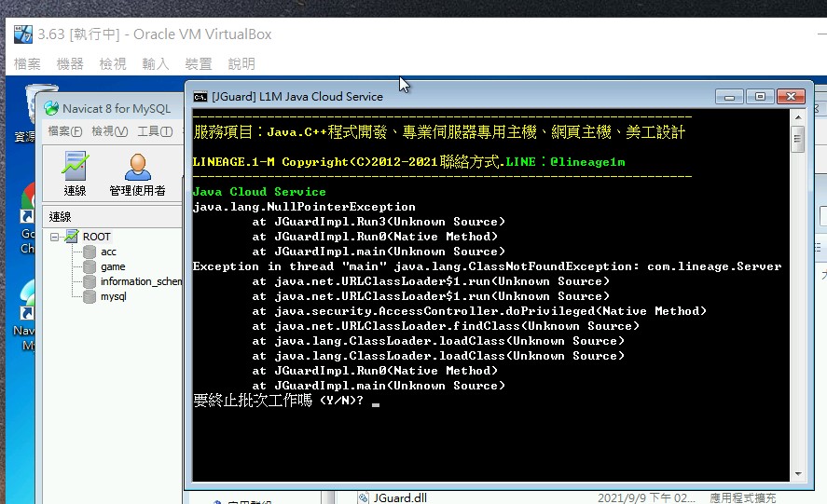The width and height of the screenshot is (827, 504).
Task: Click the Navicat 管理使用者 icon
Action: point(137,174)
